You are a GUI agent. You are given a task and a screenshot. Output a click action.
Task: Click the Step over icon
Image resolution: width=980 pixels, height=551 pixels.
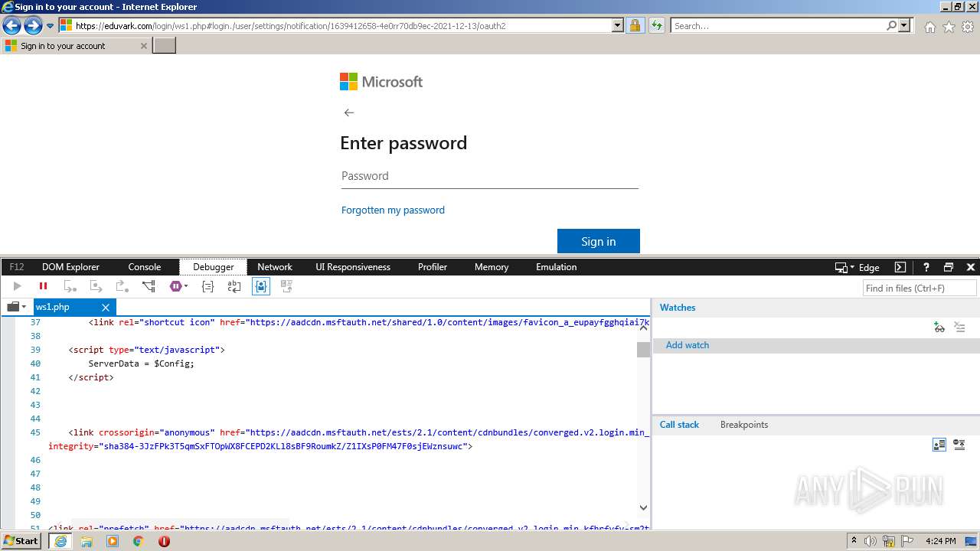(x=96, y=286)
